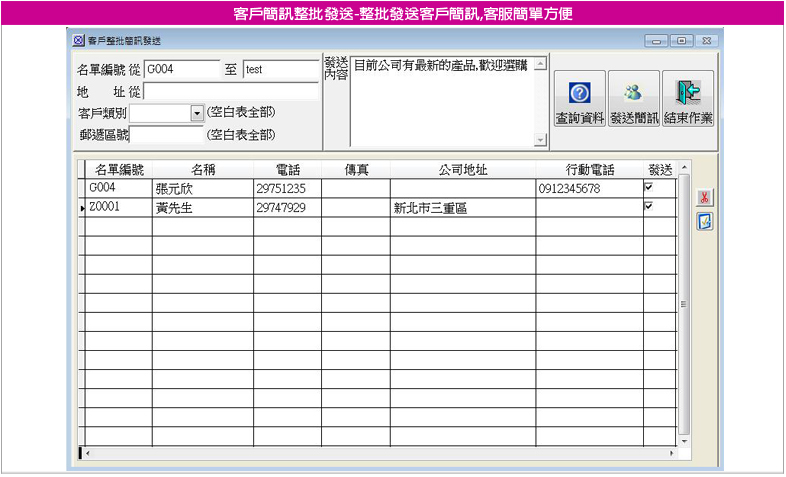Click the 地址 從 input field

coord(231,92)
